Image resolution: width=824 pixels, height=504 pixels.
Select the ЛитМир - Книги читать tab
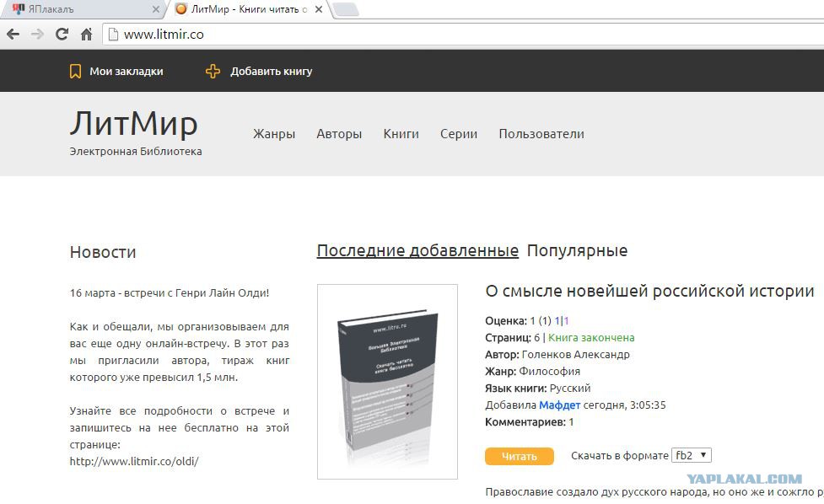pyautogui.click(x=250, y=9)
